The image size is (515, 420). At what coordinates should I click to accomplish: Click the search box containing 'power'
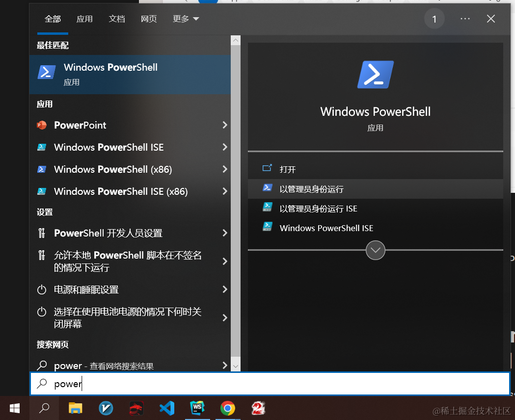coord(270,384)
